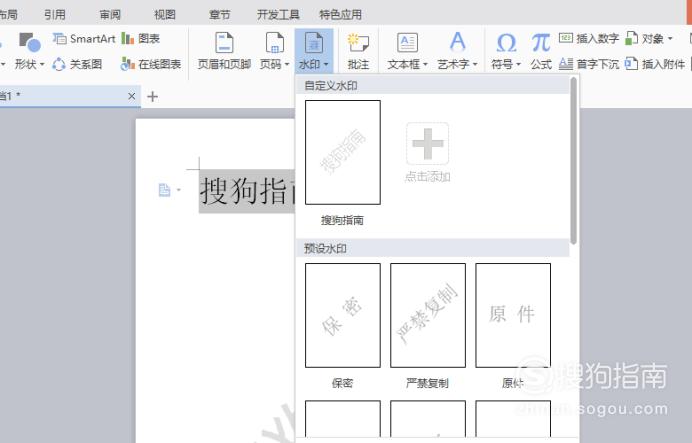Click the page number (页码) icon

coord(275,43)
